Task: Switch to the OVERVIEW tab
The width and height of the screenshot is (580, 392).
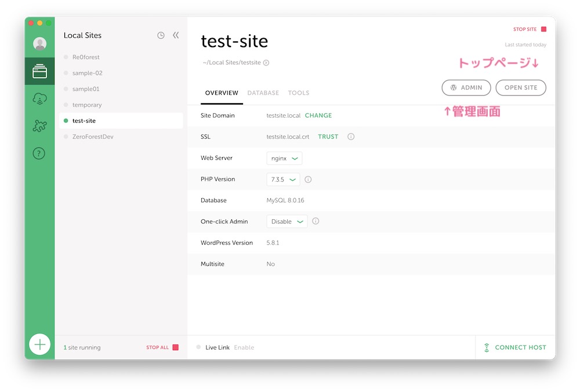Action: (222, 93)
